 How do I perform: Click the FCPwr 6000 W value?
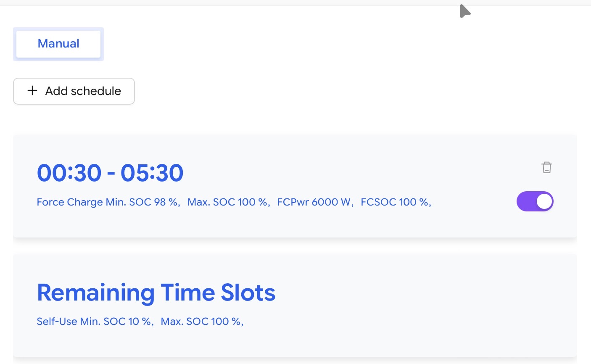tap(315, 202)
